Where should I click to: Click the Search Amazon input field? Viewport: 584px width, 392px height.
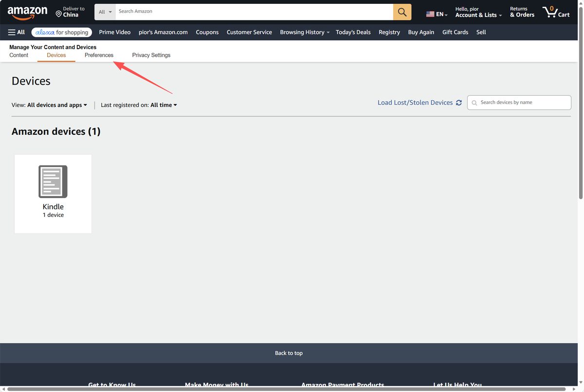point(254,12)
